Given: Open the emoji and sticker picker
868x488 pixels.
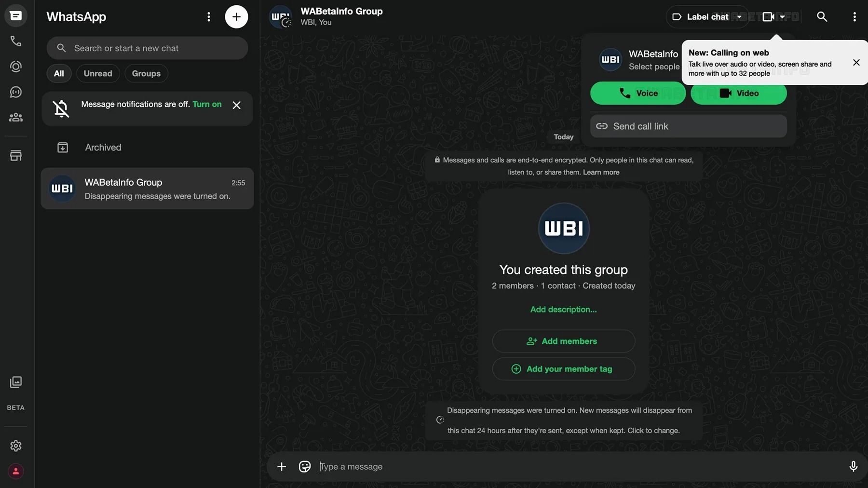Looking at the screenshot, I should [x=305, y=467].
